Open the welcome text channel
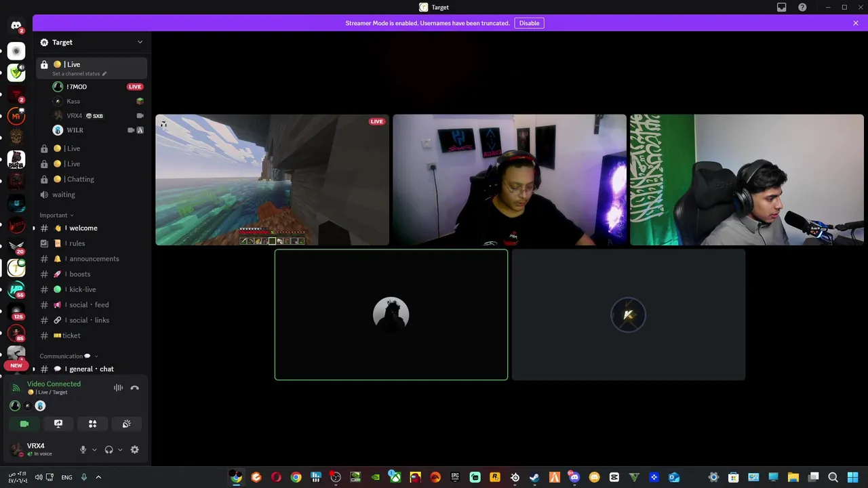This screenshot has height=488, width=868. pyautogui.click(x=92, y=228)
